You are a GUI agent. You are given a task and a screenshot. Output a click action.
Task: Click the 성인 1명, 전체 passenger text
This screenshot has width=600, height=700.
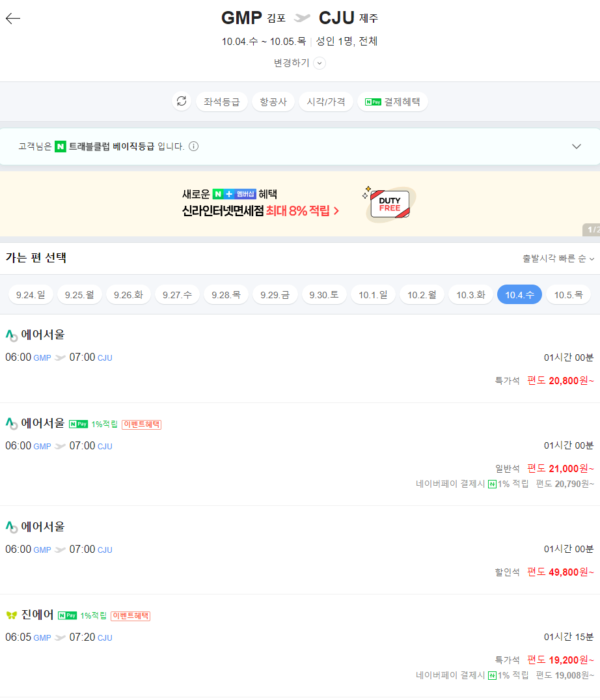(347, 42)
